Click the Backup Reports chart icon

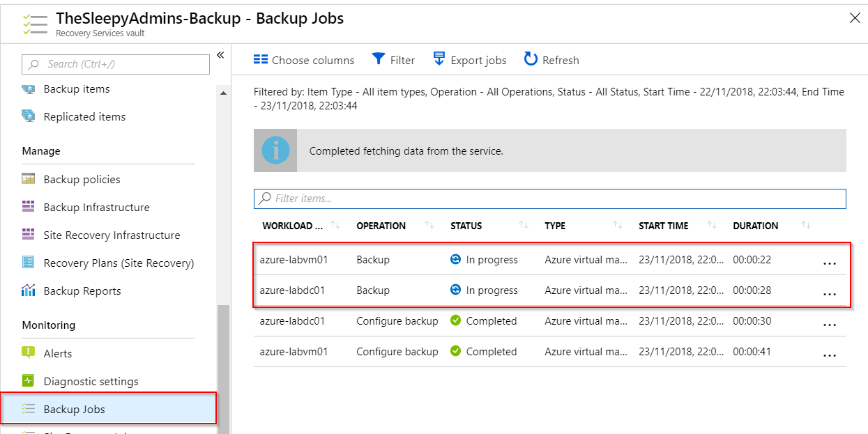(29, 290)
